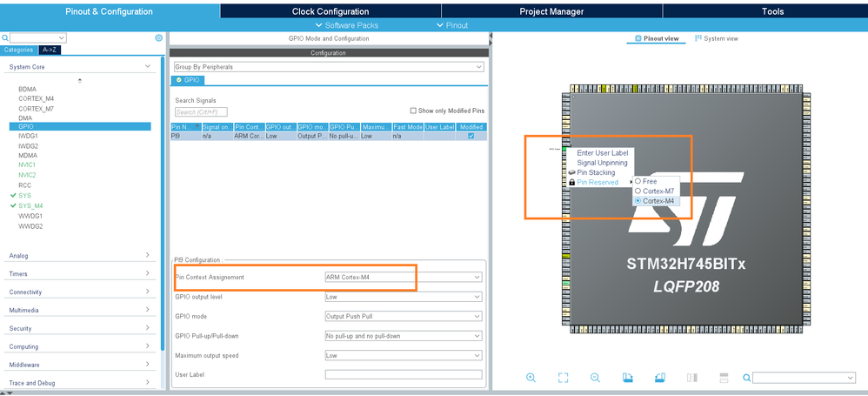Select SYS_M4 in System Core list
868x396 pixels.
click(x=30, y=205)
